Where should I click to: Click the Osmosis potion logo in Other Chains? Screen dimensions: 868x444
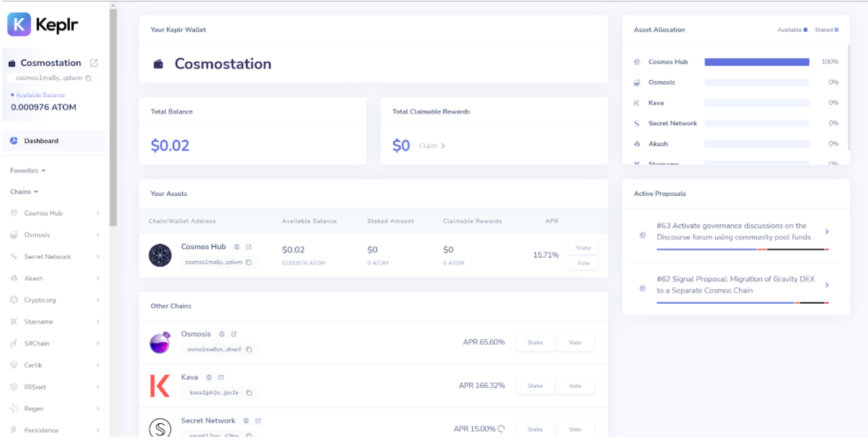[x=160, y=343]
